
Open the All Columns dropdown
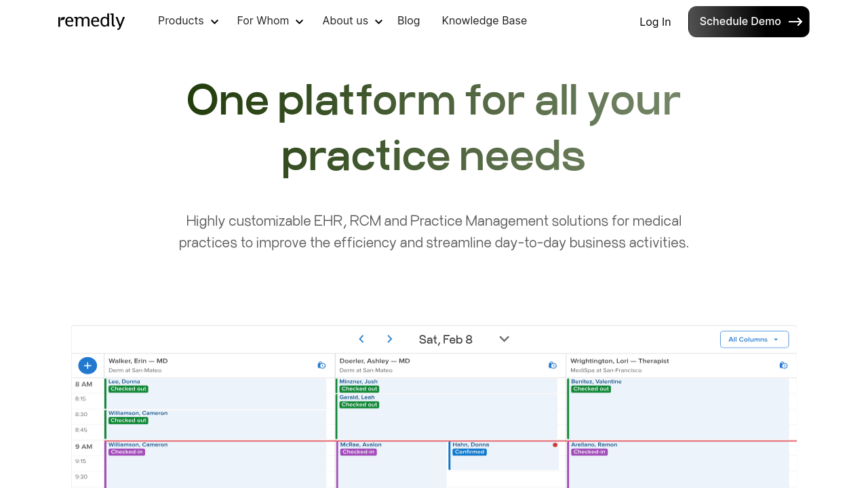pyautogui.click(x=754, y=340)
